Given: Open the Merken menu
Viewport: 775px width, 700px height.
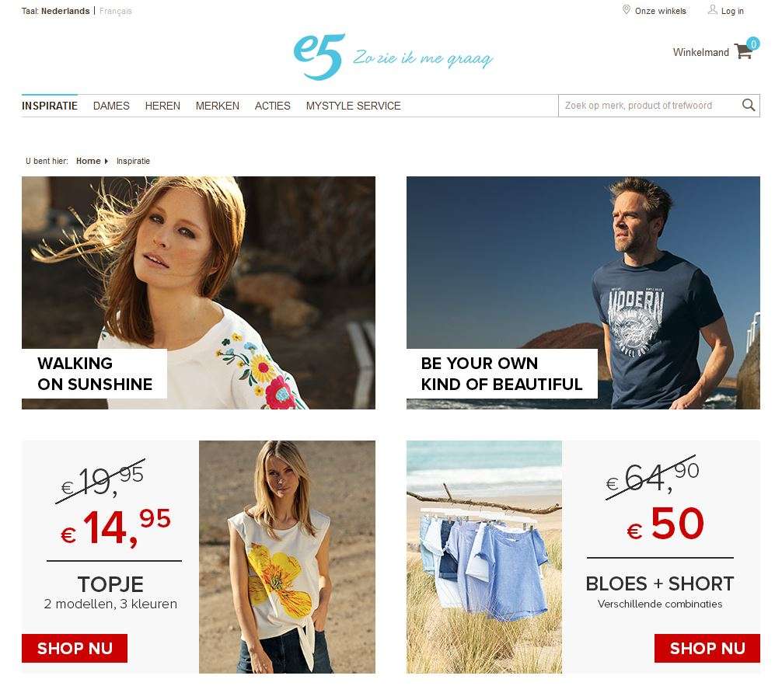Looking at the screenshot, I should tap(218, 106).
